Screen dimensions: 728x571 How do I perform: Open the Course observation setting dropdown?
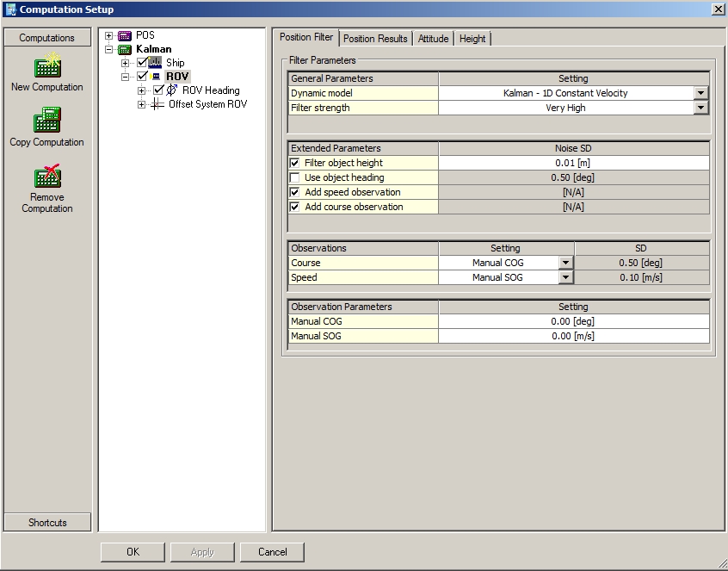565,263
